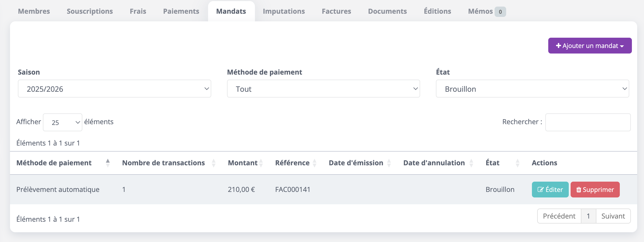
Task: Delete the FAC000141 mandate with Supprimer
Action: click(595, 190)
